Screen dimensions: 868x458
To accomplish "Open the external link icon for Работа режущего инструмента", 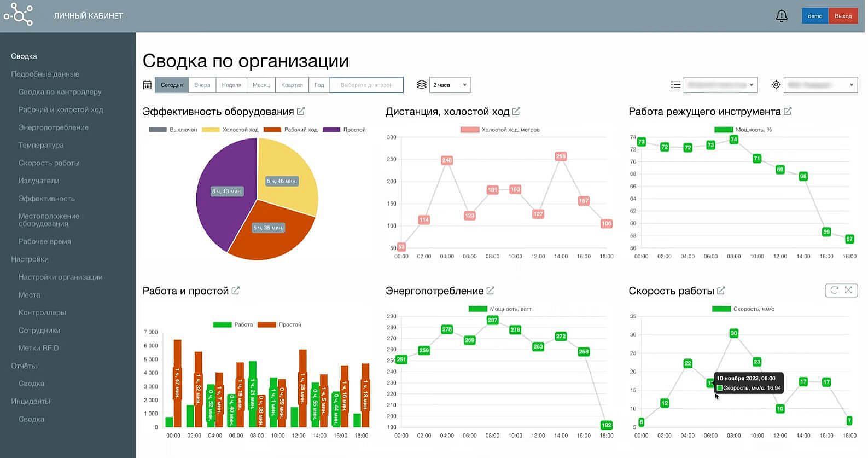I will click(788, 111).
